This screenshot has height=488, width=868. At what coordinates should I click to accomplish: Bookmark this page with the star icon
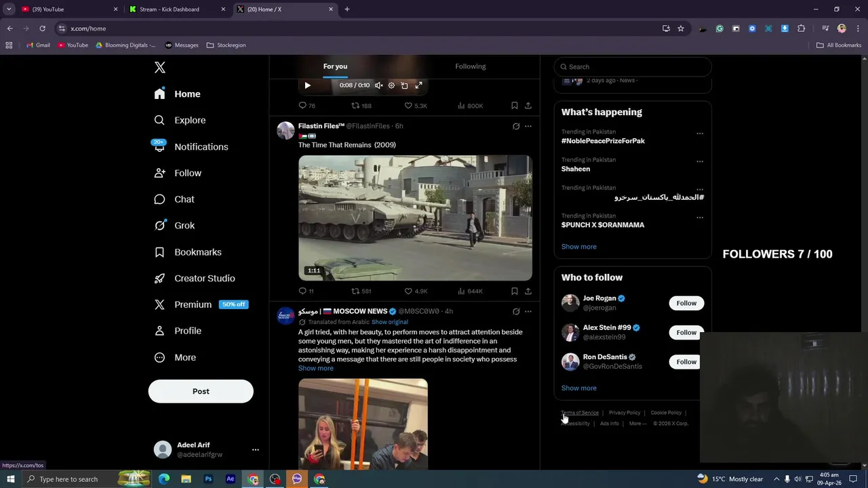(x=681, y=28)
